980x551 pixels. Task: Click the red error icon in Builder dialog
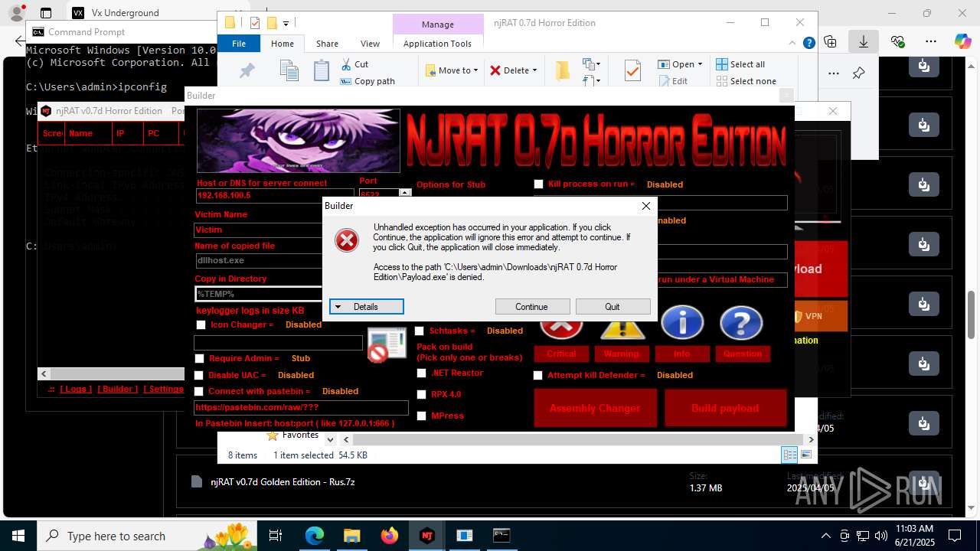pyautogui.click(x=347, y=240)
